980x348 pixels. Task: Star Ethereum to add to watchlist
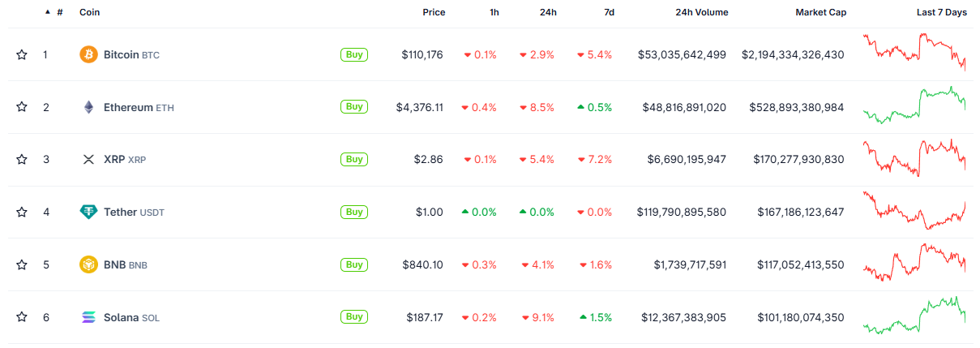[22, 107]
